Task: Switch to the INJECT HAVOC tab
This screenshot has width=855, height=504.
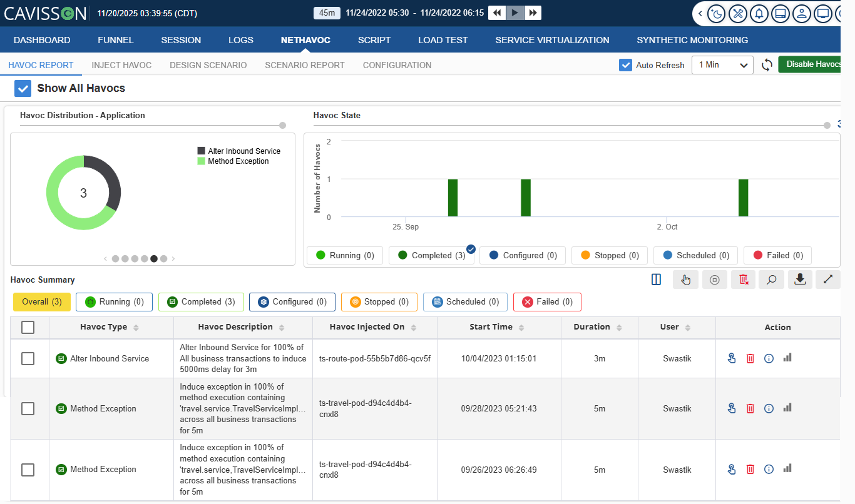Action: pos(121,65)
